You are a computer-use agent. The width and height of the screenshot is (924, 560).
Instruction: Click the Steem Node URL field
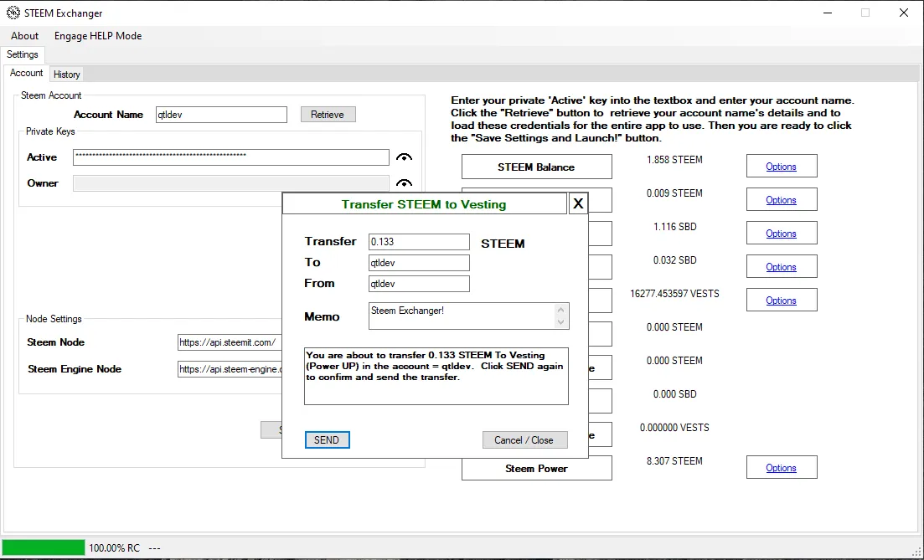(230, 342)
